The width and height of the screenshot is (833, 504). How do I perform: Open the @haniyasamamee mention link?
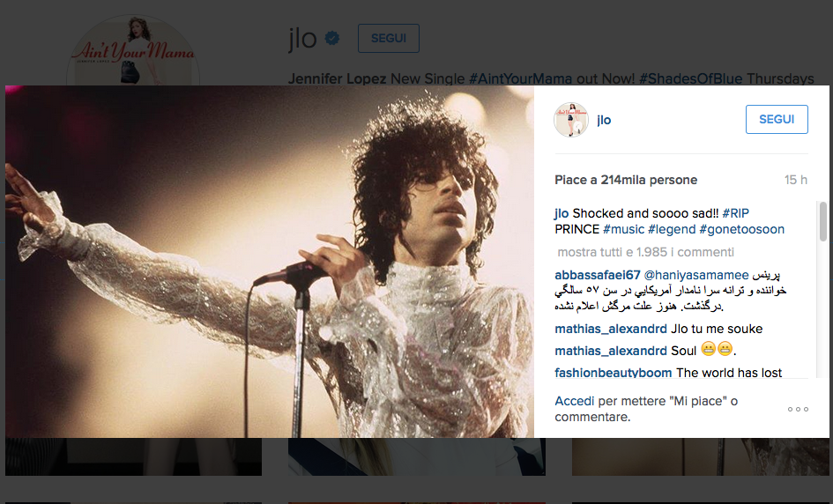696,275
